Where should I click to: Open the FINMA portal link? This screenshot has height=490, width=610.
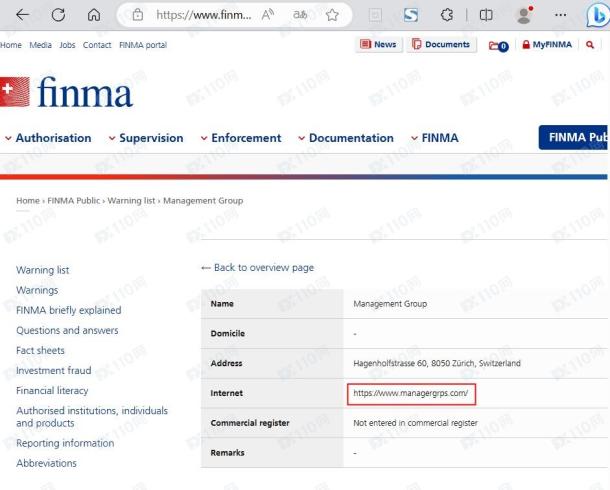[x=143, y=45]
